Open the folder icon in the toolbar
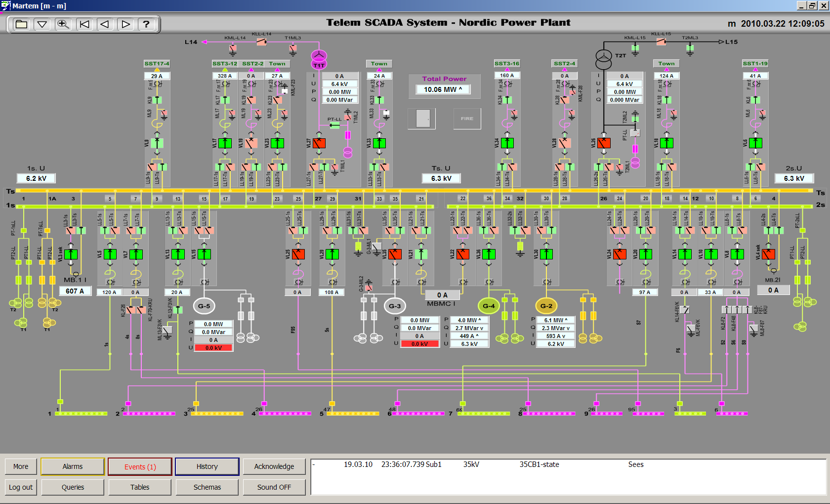 click(21, 24)
